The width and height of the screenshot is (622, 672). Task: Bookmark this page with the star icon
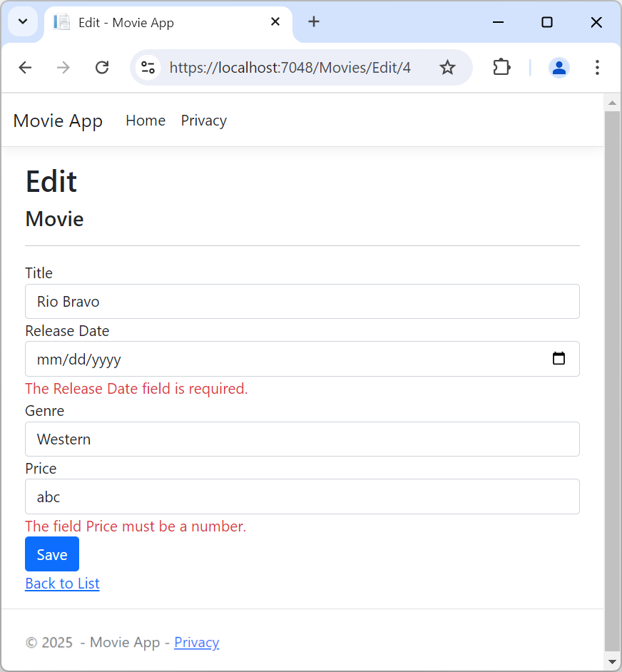pyautogui.click(x=447, y=68)
